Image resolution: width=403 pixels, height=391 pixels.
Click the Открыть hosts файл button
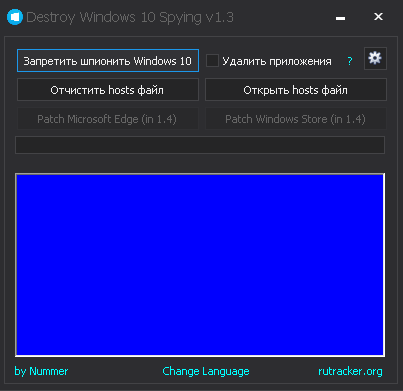pyautogui.click(x=296, y=90)
